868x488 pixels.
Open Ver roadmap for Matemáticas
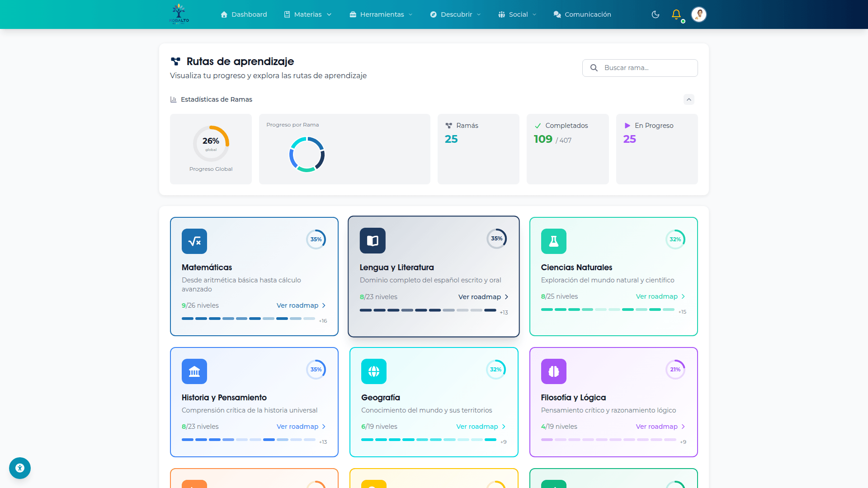[301, 305]
